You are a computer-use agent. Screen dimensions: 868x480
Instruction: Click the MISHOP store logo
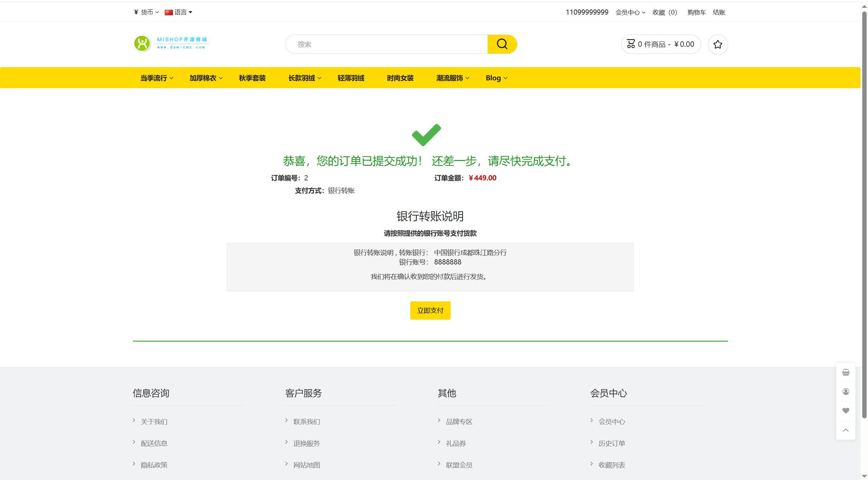coord(172,44)
